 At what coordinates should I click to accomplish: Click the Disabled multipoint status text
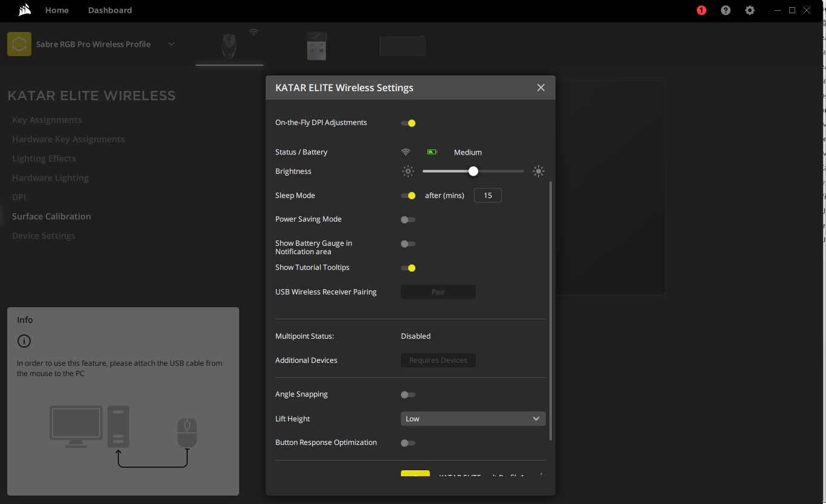(415, 336)
